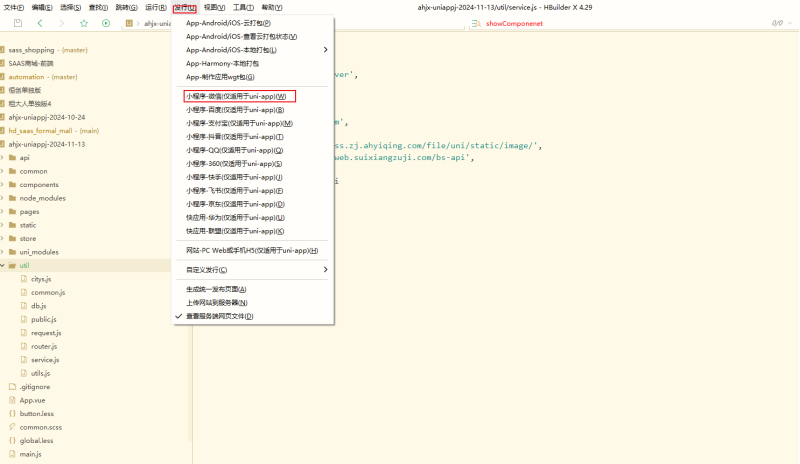
Task: Click the db.js file icon
Action: [x=23, y=306]
